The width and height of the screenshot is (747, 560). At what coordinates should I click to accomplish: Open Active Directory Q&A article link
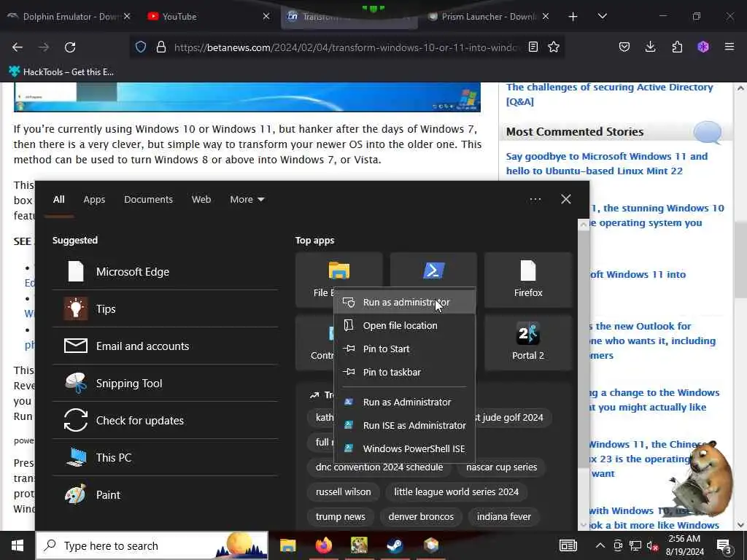[609, 94]
